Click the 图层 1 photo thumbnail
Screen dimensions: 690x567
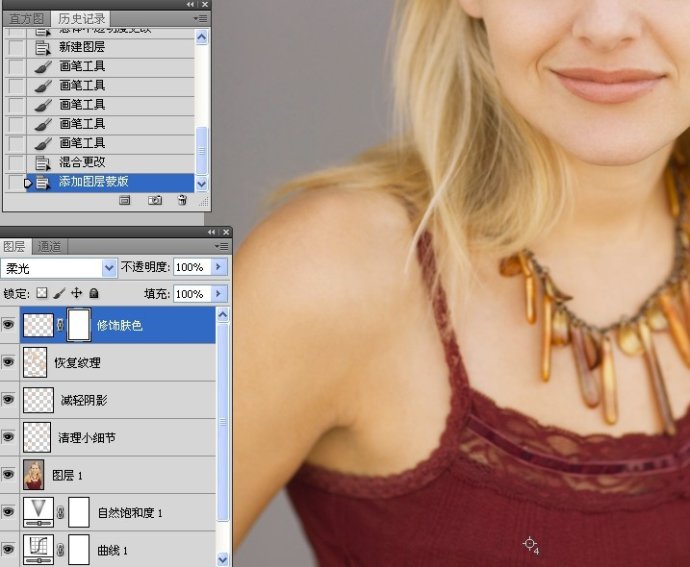(x=33, y=475)
